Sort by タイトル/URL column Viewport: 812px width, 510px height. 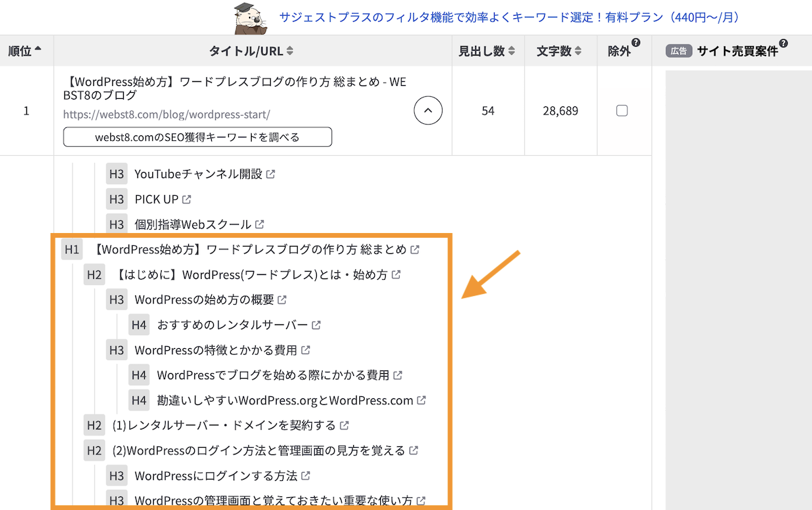click(x=252, y=51)
